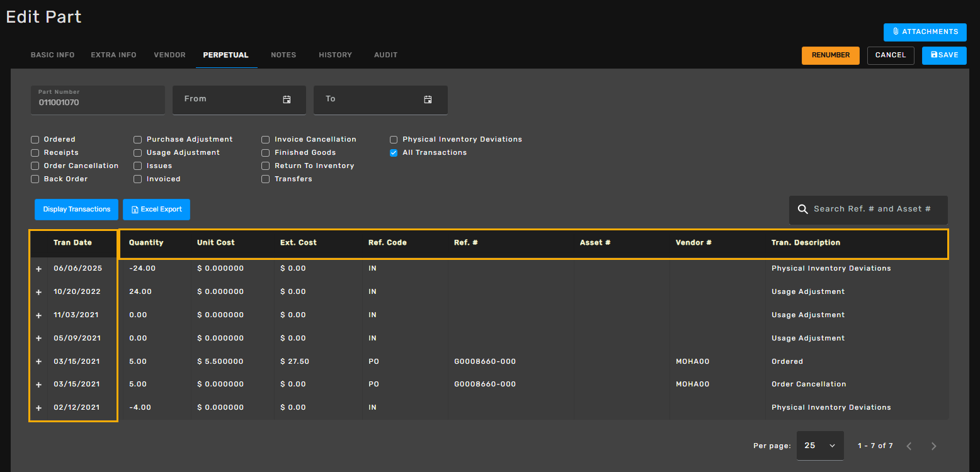Save the part with Save button
This screenshot has width=980, height=472.
pyautogui.click(x=944, y=55)
